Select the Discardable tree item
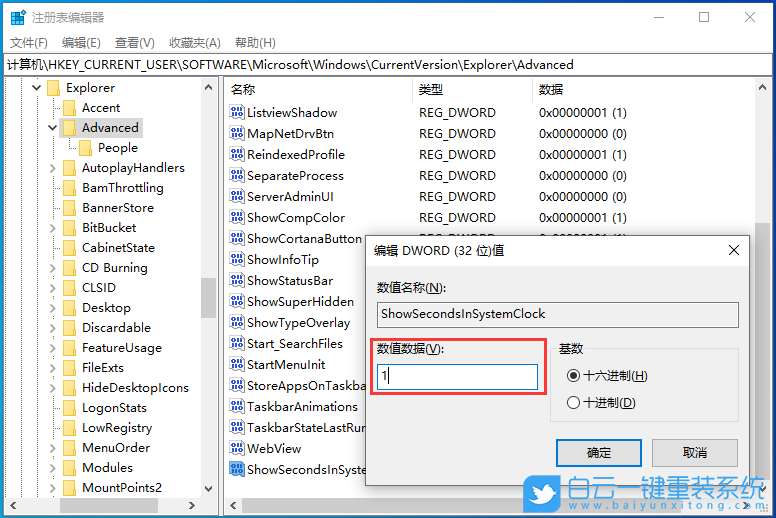776x518 pixels. tap(116, 328)
